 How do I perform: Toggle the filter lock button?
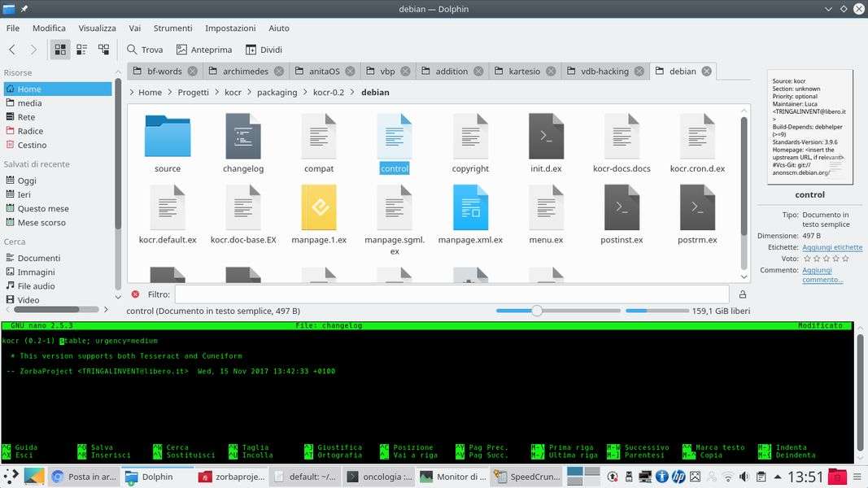pyautogui.click(x=742, y=294)
